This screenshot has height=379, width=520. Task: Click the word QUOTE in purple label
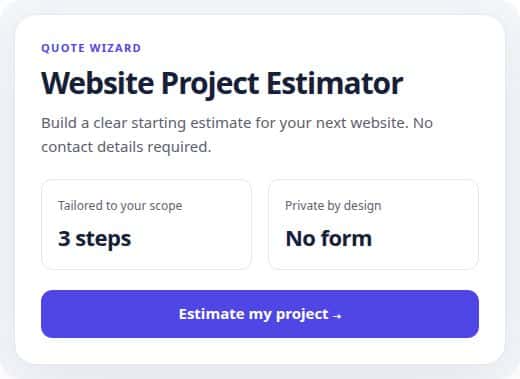tap(63, 48)
